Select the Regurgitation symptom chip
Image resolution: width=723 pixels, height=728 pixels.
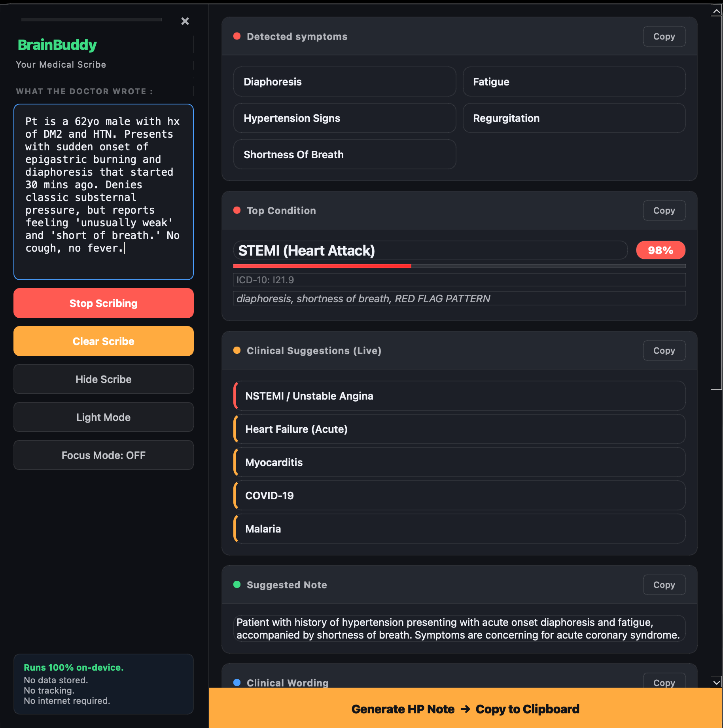coord(574,118)
